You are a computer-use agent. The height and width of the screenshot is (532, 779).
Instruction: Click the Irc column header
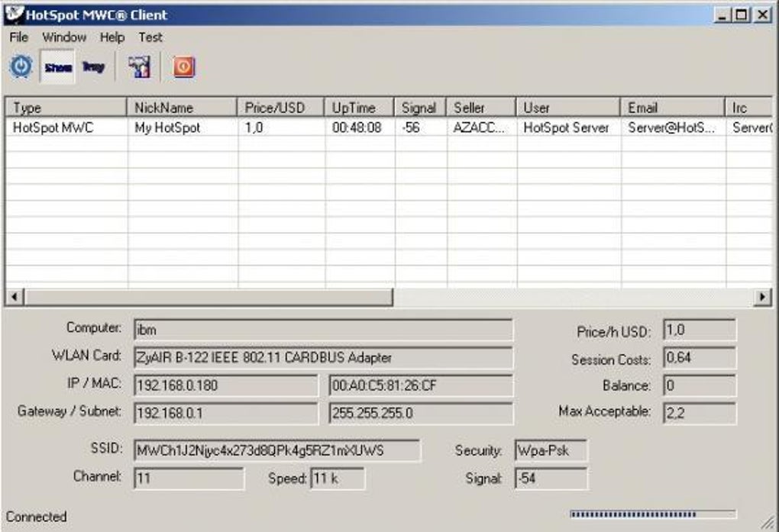click(x=748, y=108)
